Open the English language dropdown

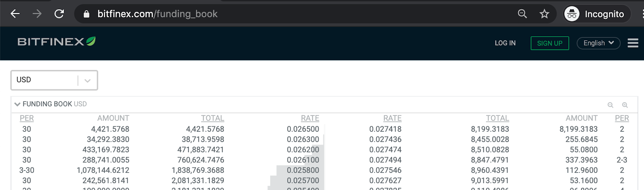point(599,43)
